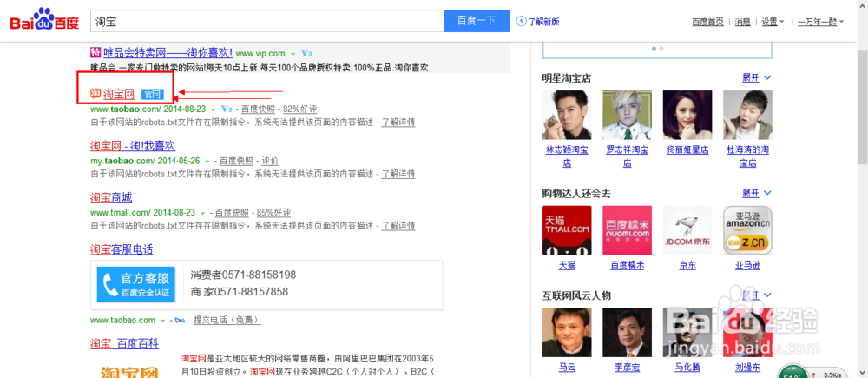The image size is (868, 378).
Task: Open the 唯品会特卖网 ad result link
Action: point(168,53)
